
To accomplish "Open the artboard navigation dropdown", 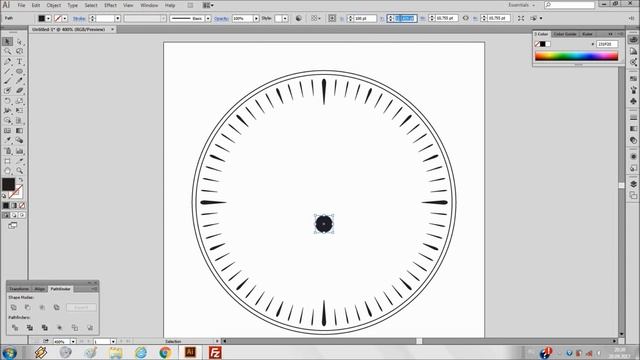I will point(113,341).
